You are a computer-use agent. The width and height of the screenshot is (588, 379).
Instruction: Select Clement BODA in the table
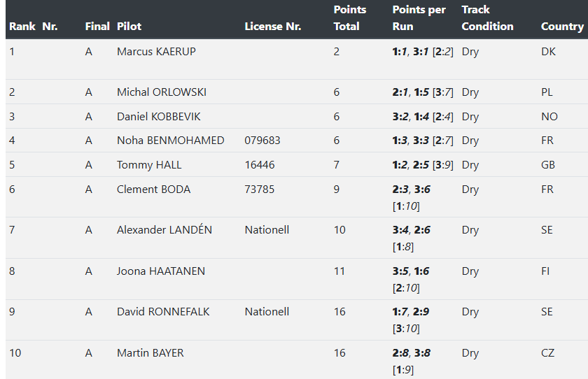click(153, 189)
